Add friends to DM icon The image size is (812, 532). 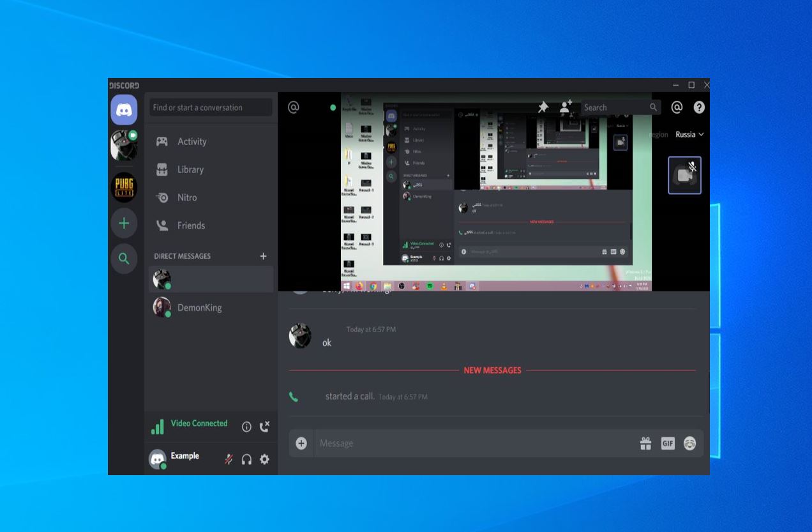pos(566,107)
